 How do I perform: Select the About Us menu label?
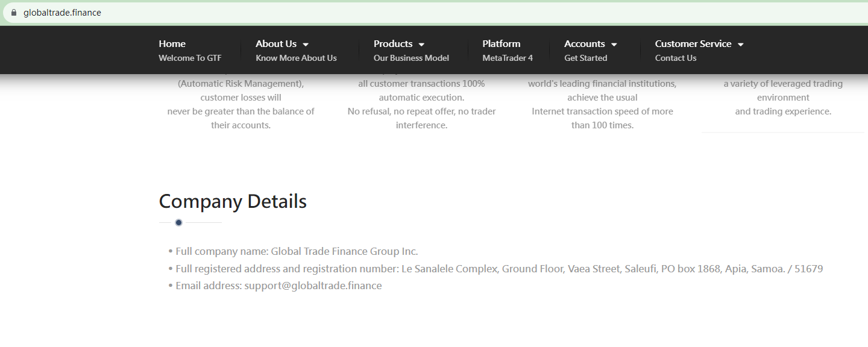pyautogui.click(x=276, y=43)
